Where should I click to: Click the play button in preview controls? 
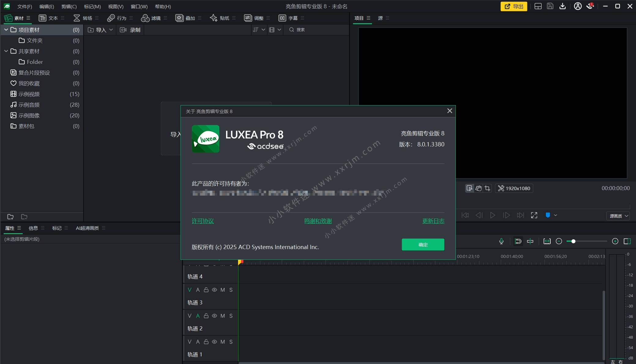click(x=493, y=215)
